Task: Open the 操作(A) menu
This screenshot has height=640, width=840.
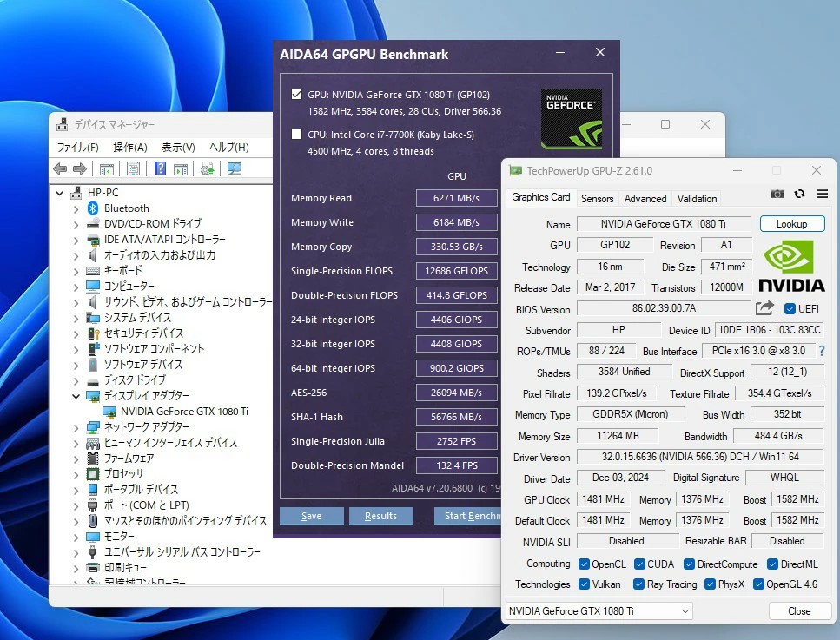Action: click(x=130, y=148)
